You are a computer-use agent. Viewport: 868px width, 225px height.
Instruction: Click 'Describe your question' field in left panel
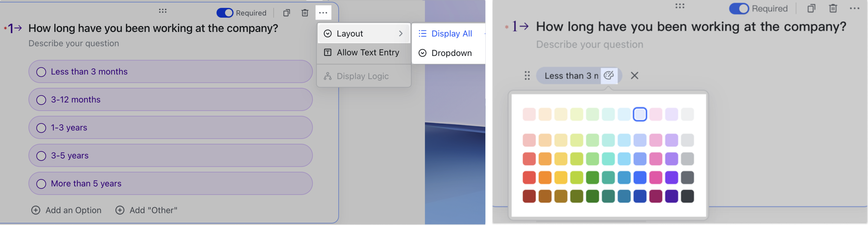[x=74, y=44]
